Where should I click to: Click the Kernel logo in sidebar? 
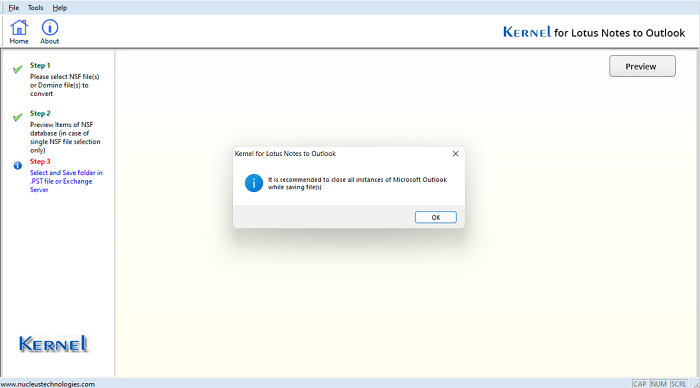click(x=54, y=344)
